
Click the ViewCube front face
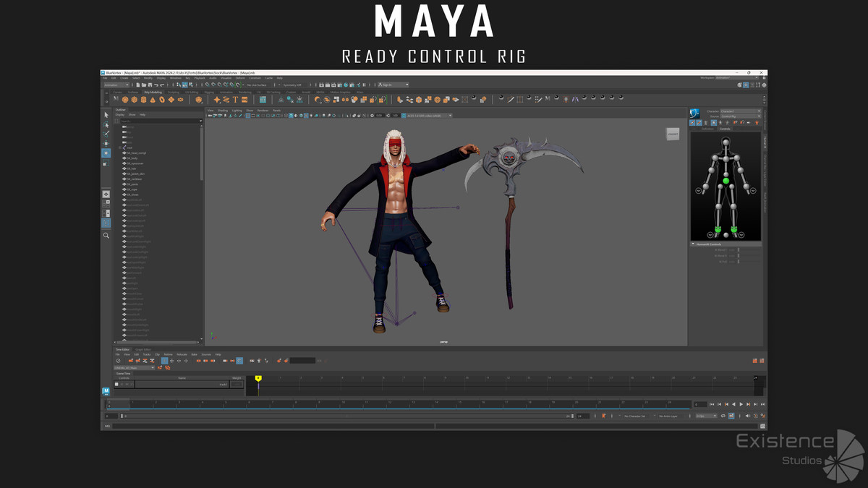[x=673, y=134]
